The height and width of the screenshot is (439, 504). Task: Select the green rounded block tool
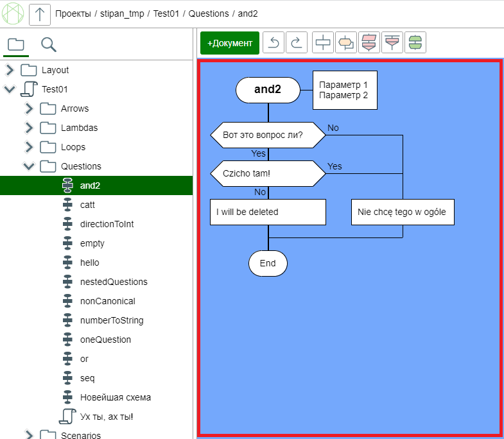click(x=415, y=43)
